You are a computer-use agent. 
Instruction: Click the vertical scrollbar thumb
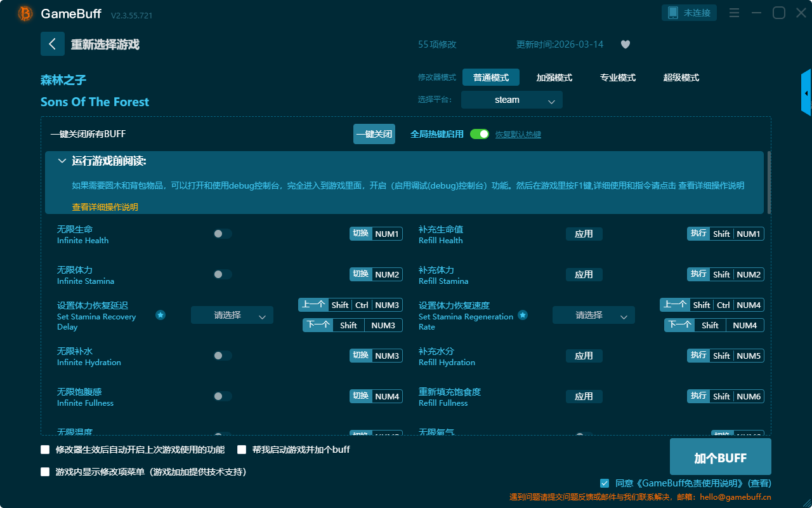coord(769,182)
